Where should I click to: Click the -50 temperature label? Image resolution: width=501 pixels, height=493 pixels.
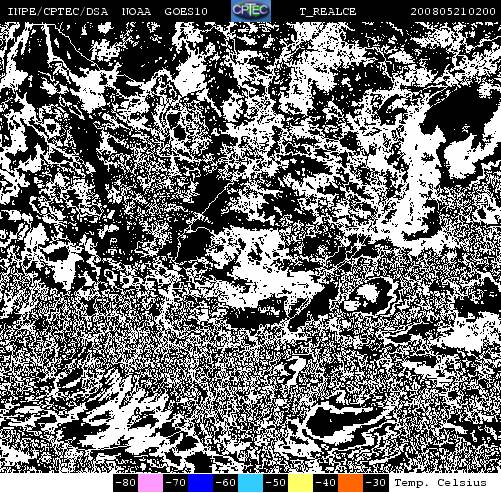click(x=275, y=483)
